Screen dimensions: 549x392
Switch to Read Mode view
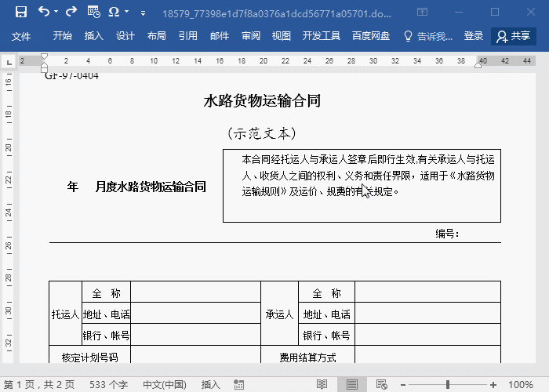322,384
